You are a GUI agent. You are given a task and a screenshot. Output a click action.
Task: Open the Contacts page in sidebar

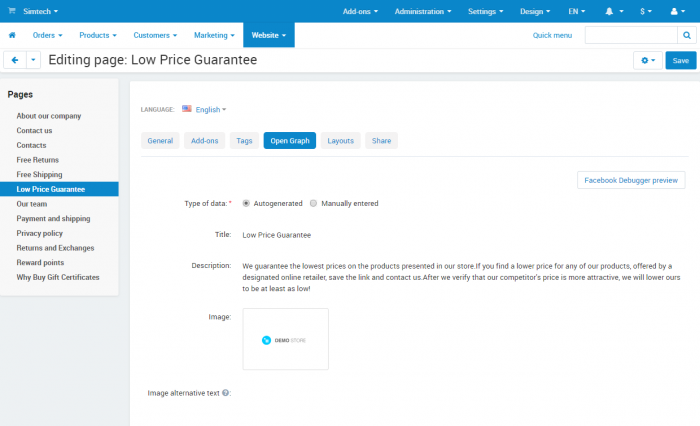(31, 145)
